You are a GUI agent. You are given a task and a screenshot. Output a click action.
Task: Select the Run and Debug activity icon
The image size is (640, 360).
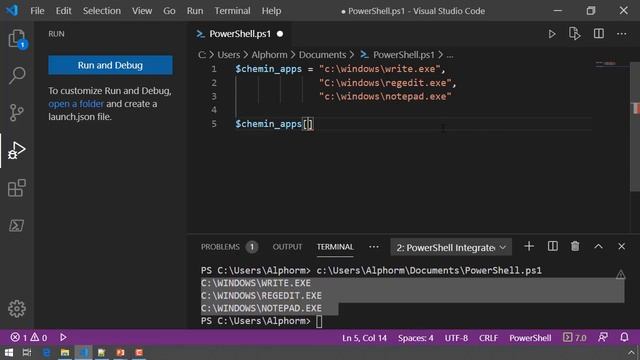[16, 150]
